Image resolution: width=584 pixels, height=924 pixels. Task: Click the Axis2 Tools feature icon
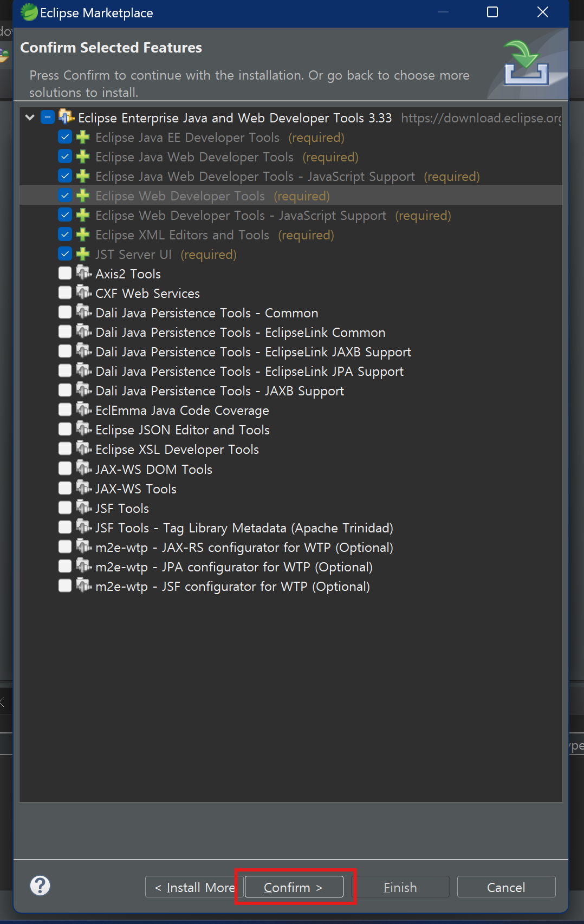click(x=83, y=272)
